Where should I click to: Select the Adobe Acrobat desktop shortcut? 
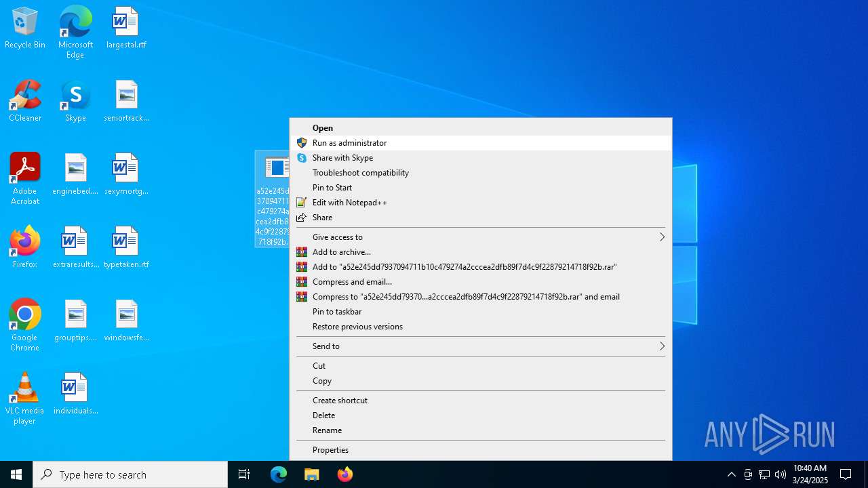25,179
